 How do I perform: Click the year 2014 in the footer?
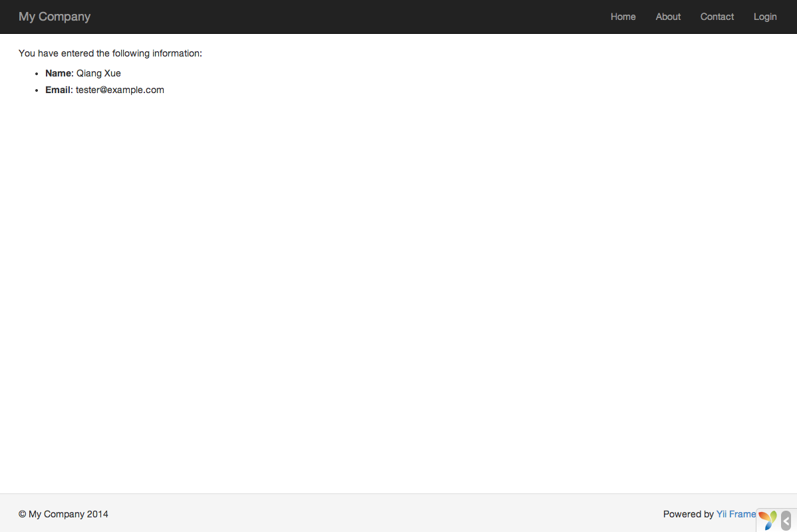pyautogui.click(x=98, y=514)
